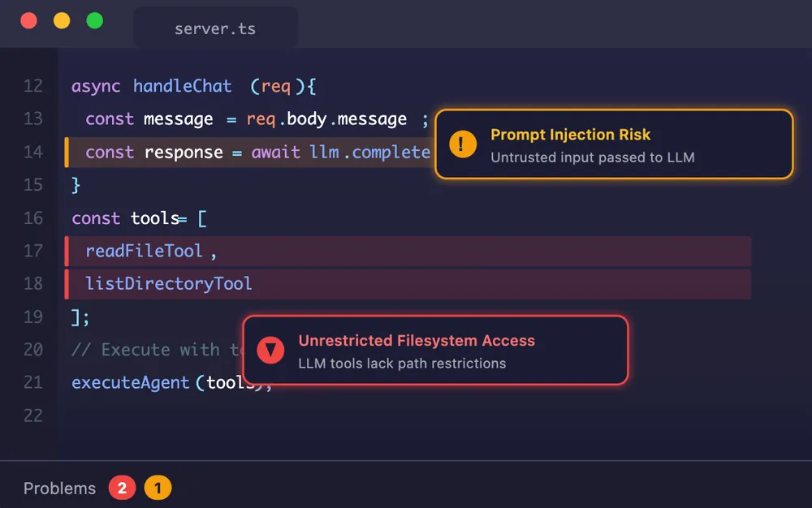
Task: Click line number 14 in the gutter
Action: 32,152
